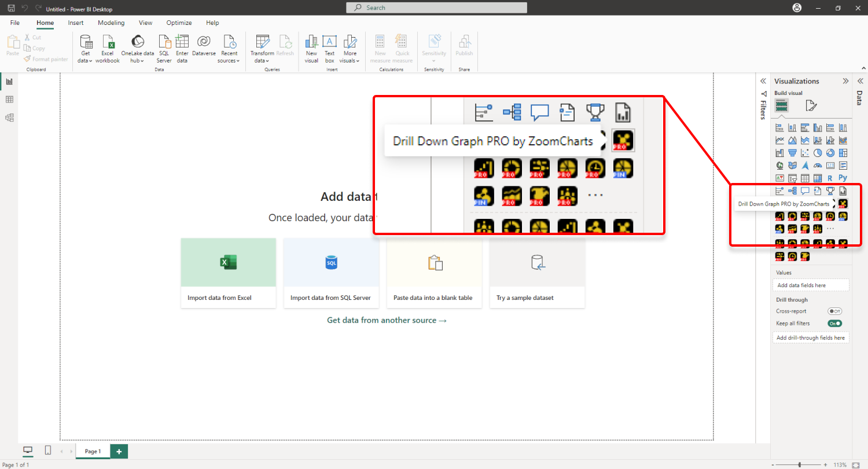Switch to mobile layout
This screenshot has width=868, height=469.
[48, 451]
